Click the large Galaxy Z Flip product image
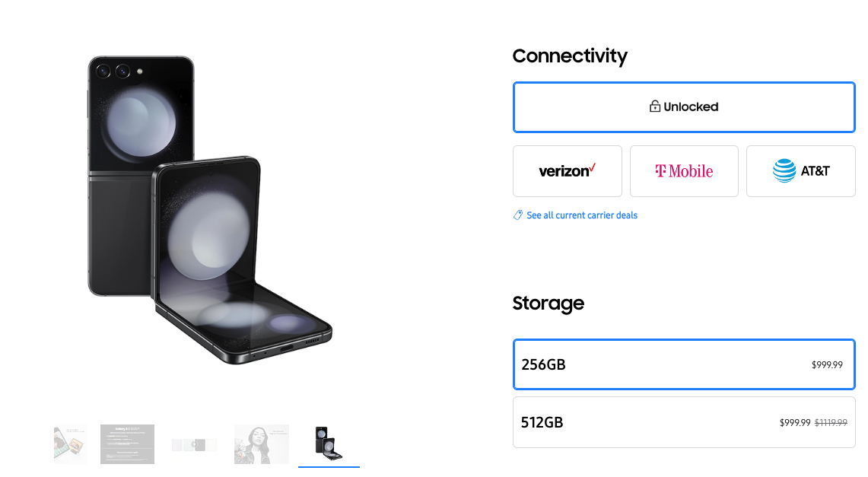Screen dimensions: 868x477 tap(211, 209)
